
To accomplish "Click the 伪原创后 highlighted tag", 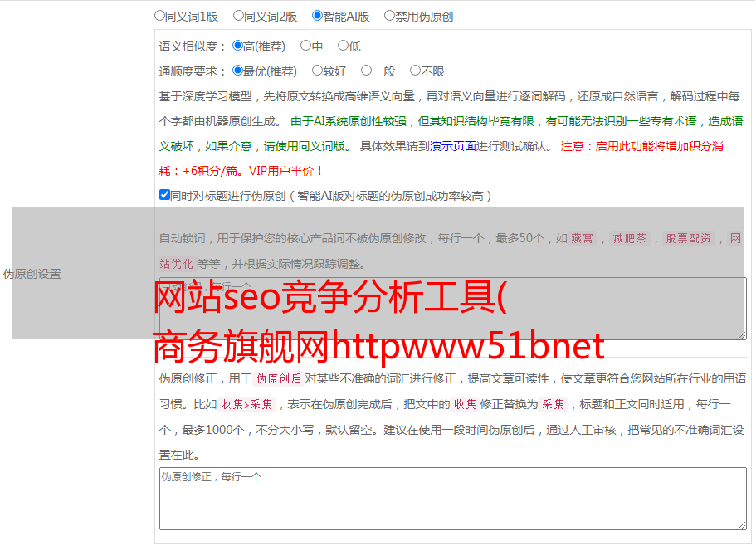I will click(x=279, y=378).
